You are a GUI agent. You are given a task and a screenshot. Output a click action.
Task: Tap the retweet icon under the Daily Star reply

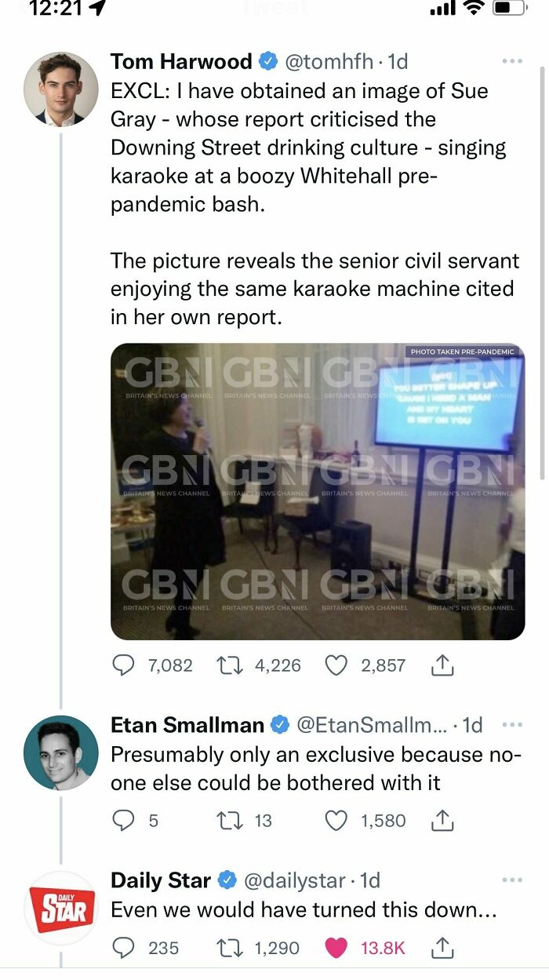pyautogui.click(x=228, y=948)
